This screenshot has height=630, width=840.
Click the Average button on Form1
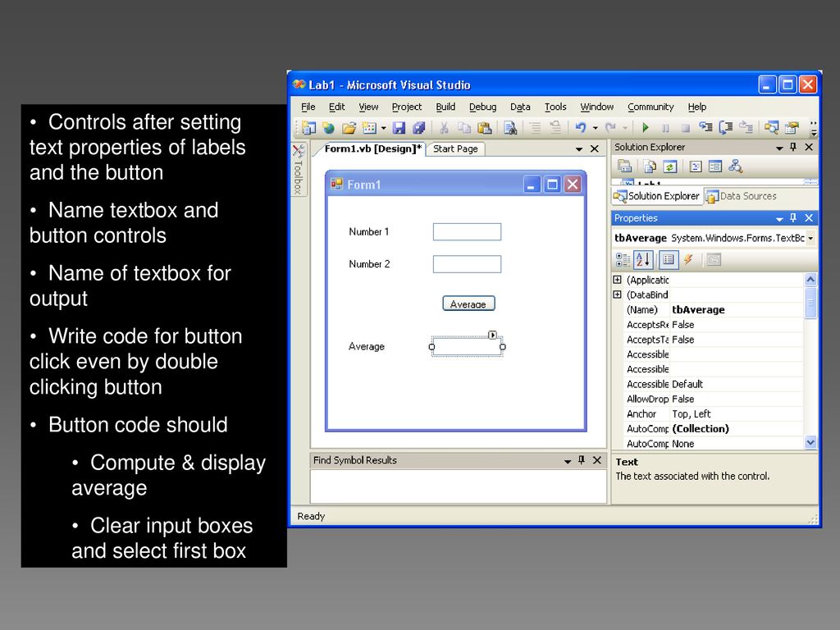point(468,304)
